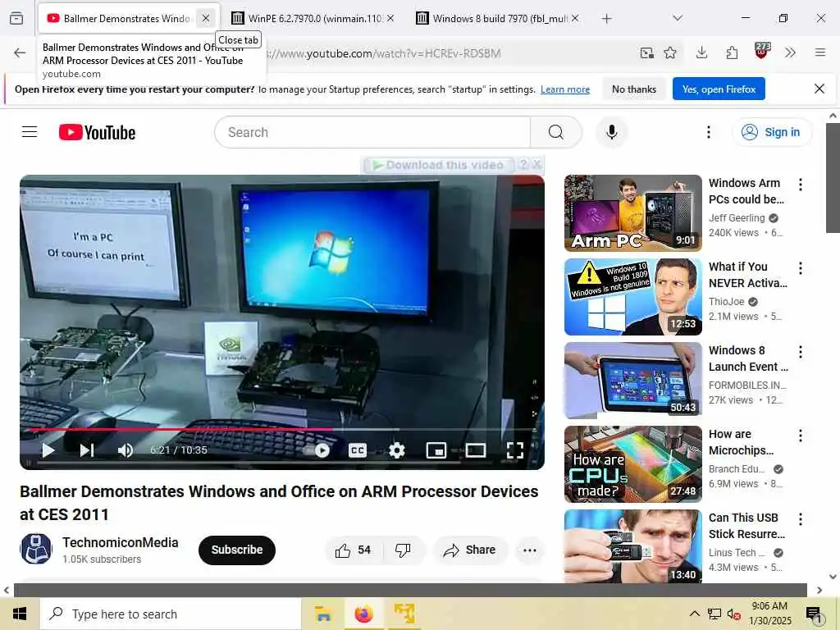Image resolution: width=840 pixels, height=630 pixels.
Task: Click Sign in button
Action: (772, 132)
